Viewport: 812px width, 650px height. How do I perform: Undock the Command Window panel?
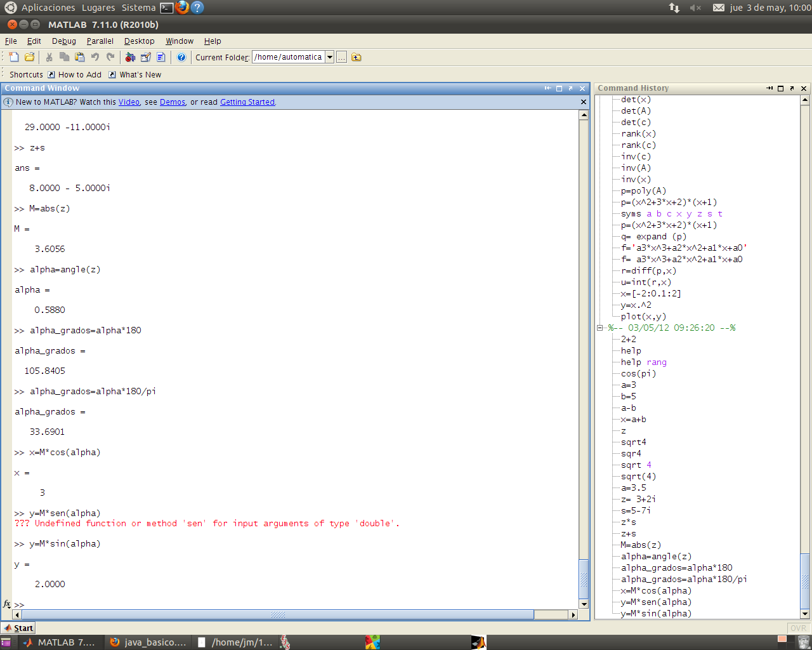[x=570, y=88]
